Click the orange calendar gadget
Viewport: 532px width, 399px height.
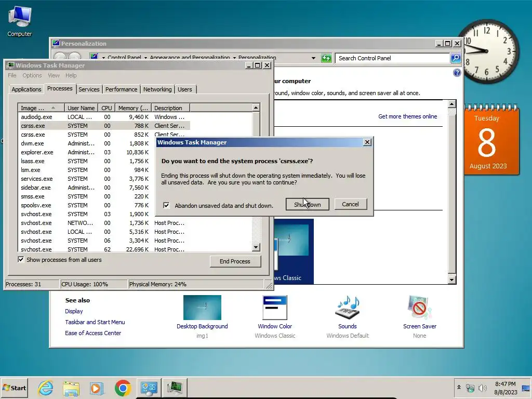pos(491,140)
